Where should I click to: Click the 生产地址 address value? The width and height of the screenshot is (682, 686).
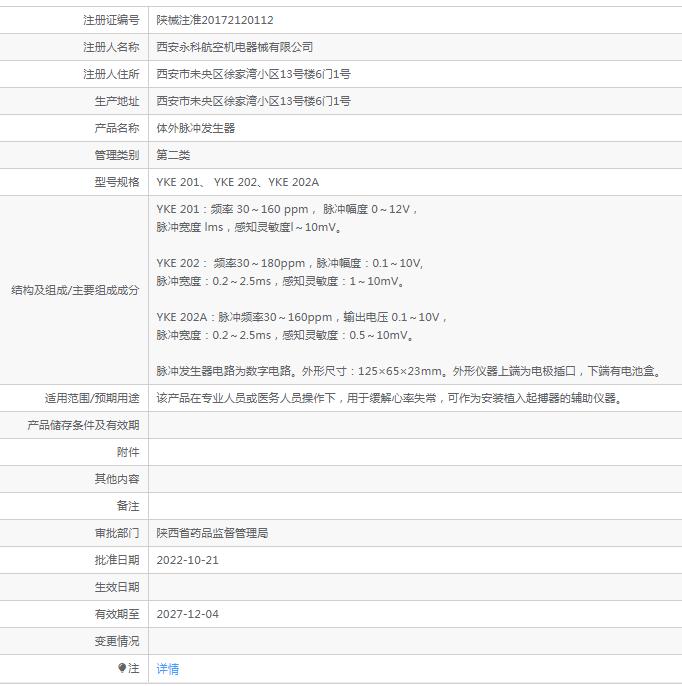click(x=253, y=101)
